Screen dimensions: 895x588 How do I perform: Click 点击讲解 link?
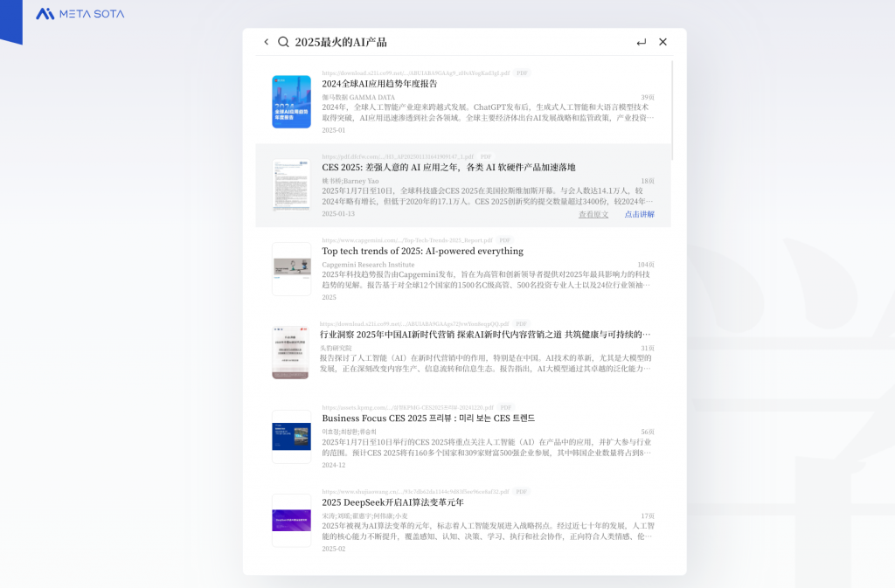coord(639,214)
